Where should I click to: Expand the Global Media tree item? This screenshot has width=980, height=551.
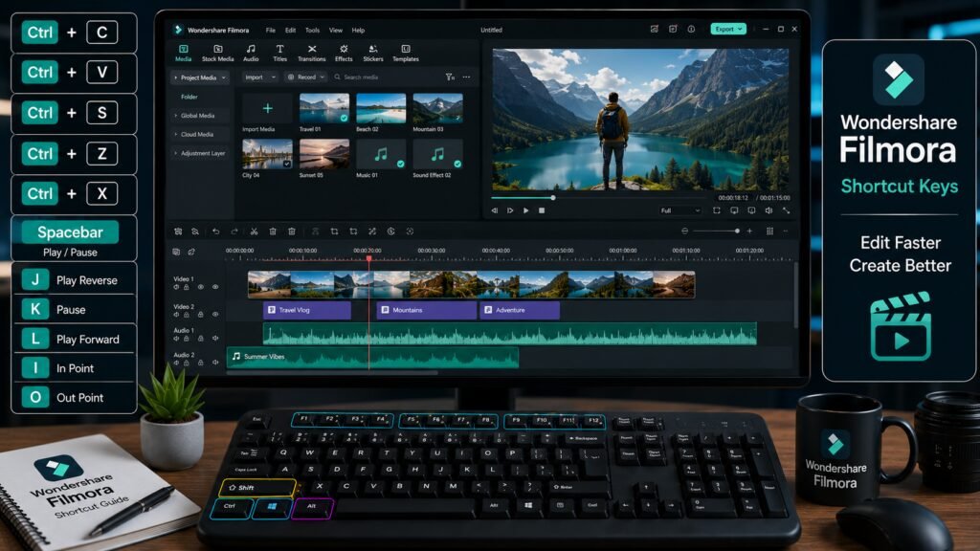pos(176,116)
